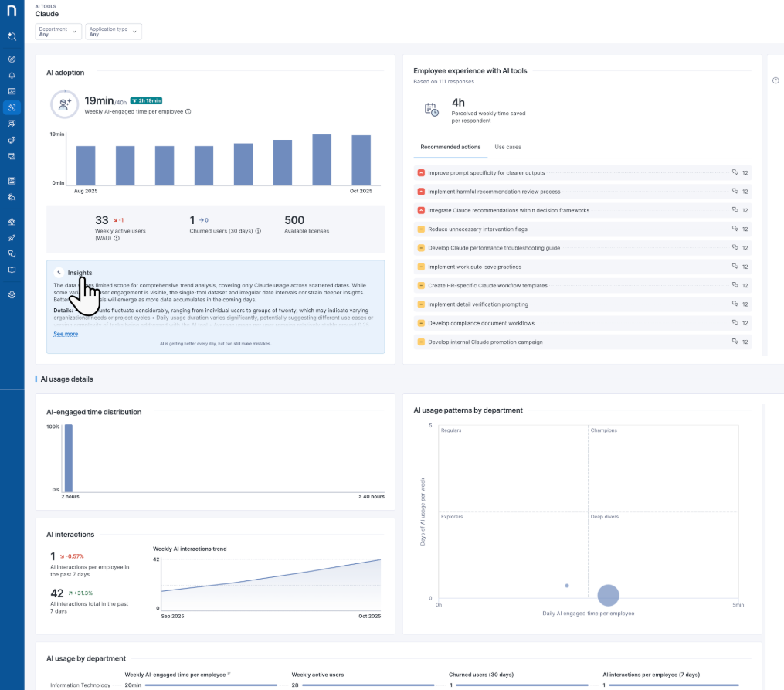Open the Department filter dropdown

pyautogui.click(x=59, y=32)
